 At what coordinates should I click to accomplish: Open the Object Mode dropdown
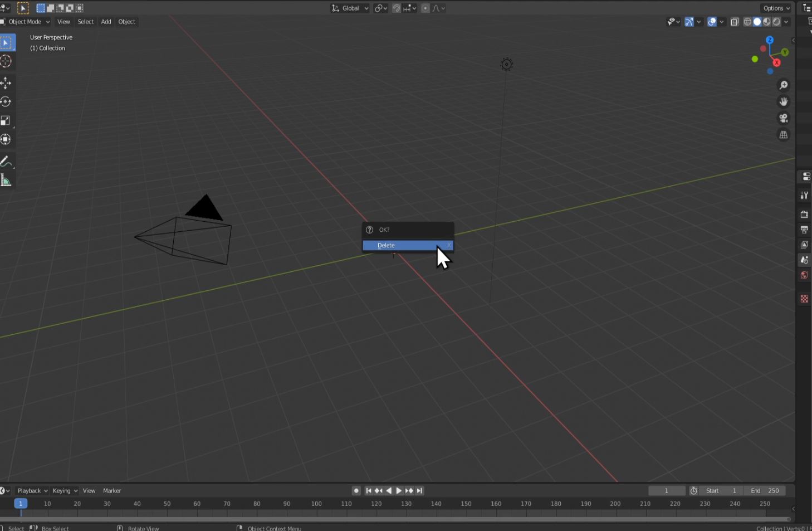click(26, 22)
